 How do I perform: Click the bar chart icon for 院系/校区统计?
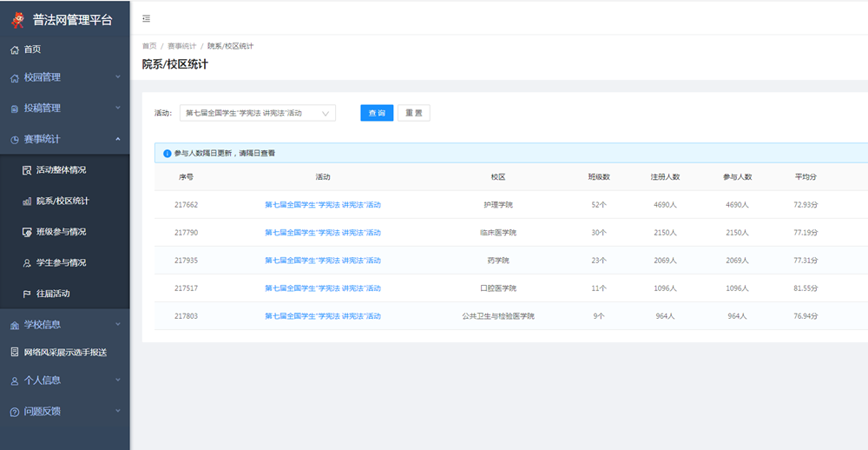(27, 202)
